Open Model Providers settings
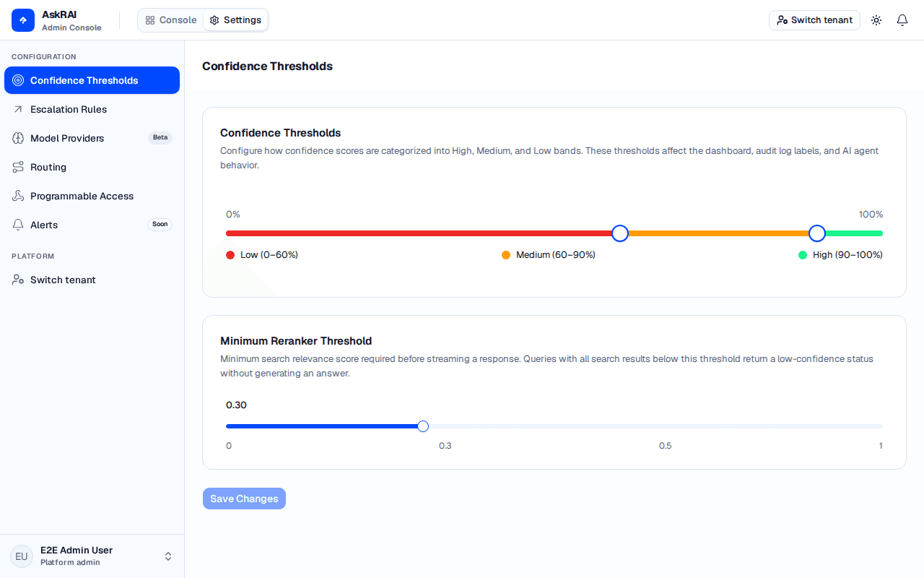The image size is (924, 578). pyautogui.click(x=92, y=138)
